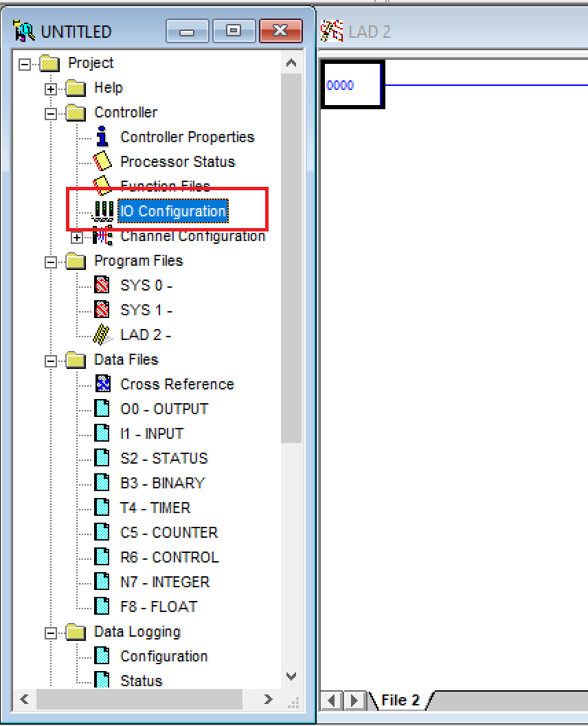Click the Controller folder icon

(76, 113)
